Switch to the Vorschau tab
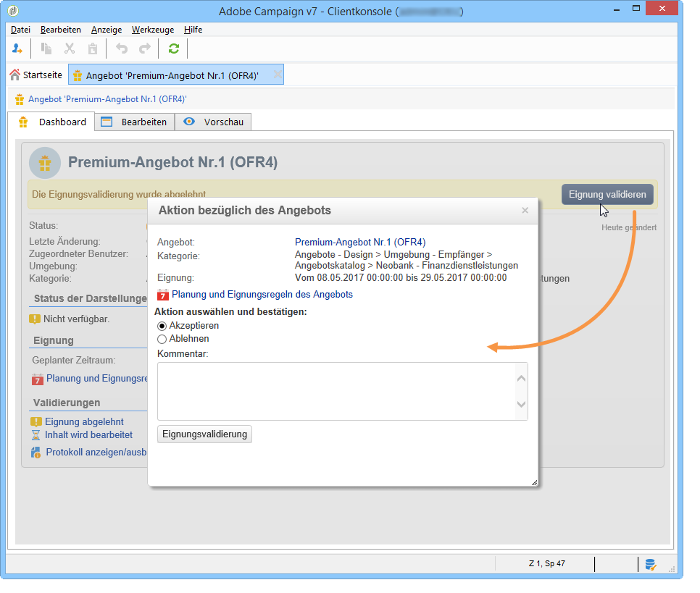Screen dimensions: 700x593 click(x=213, y=122)
